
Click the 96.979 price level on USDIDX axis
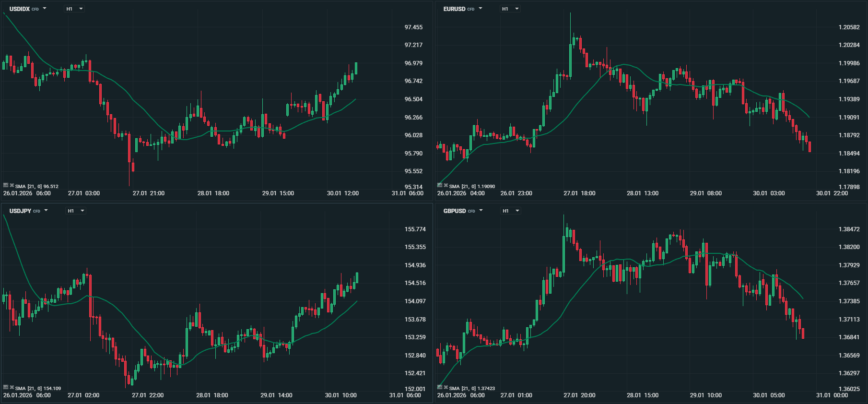pyautogui.click(x=413, y=63)
